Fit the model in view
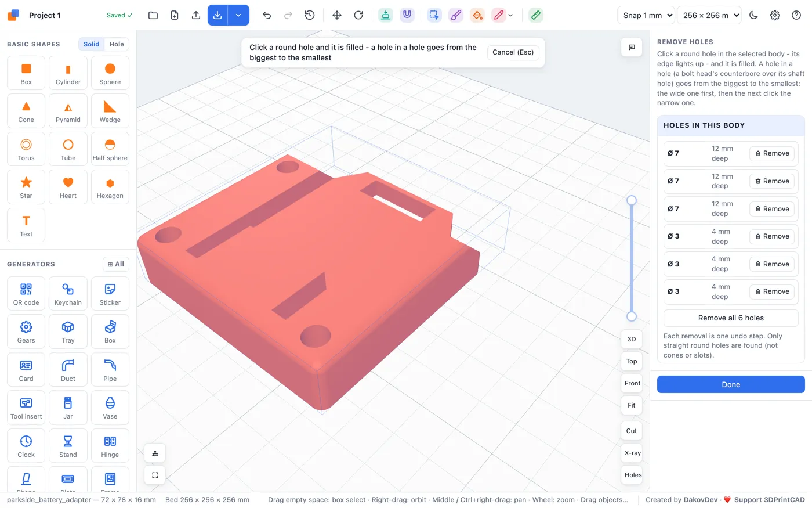Viewport: 812px width, 508px height. coord(632,405)
